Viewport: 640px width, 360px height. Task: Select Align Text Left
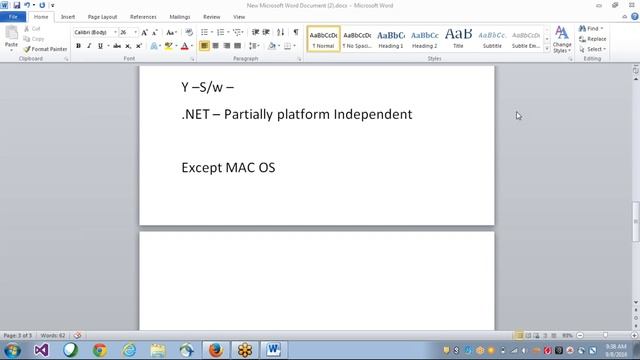coord(204,46)
